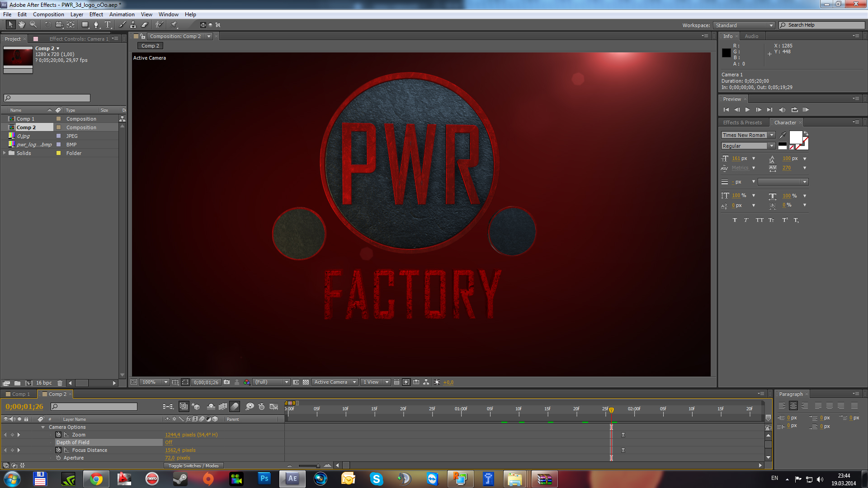The width and height of the screenshot is (868, 488).
Task: Select the Hand tool
Action: point(21,25)
